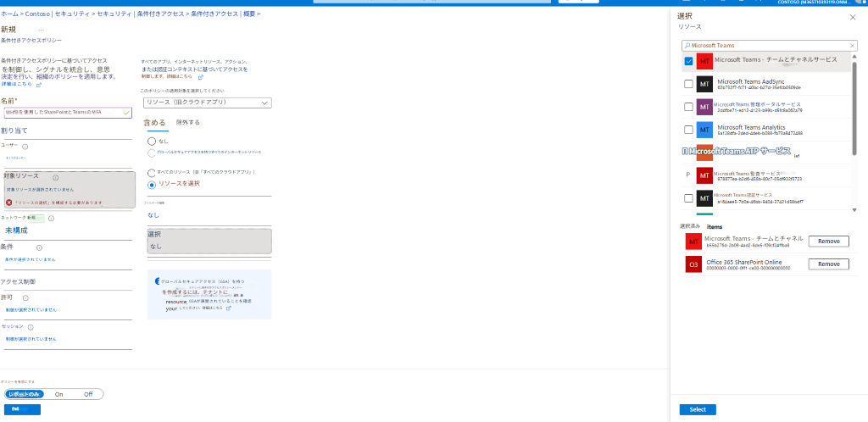Select the グローバルセキュアアクセス internet resources radio
Viewport: 868px width, 422px height.
pos(152,153)
